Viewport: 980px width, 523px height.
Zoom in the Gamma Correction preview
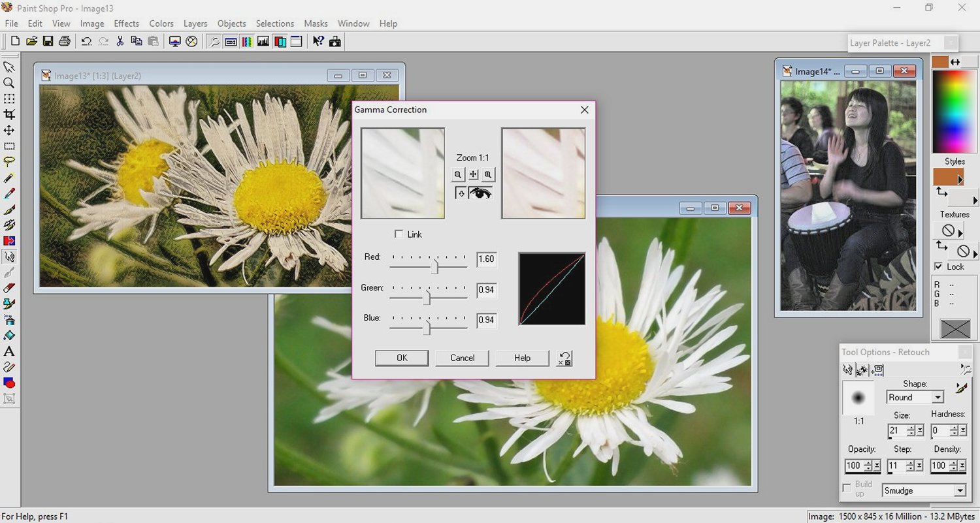pyautogui.click(x=488, y=174)
